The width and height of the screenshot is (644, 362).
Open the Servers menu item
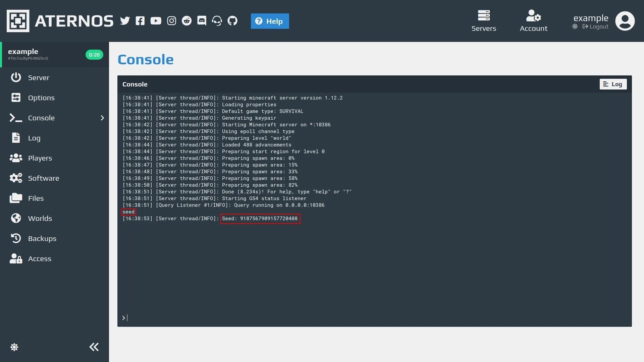(483, 21)
